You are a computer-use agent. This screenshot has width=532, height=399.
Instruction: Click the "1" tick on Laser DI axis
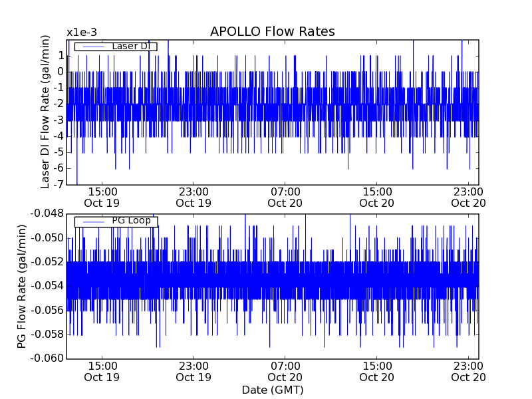tap(61, 56)
